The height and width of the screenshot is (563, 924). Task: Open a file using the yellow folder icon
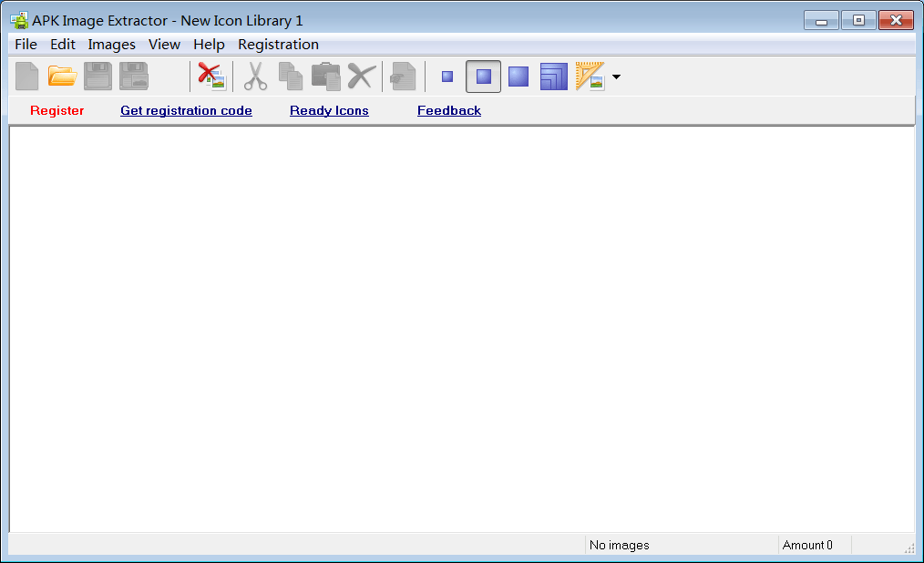click(62, 77)
